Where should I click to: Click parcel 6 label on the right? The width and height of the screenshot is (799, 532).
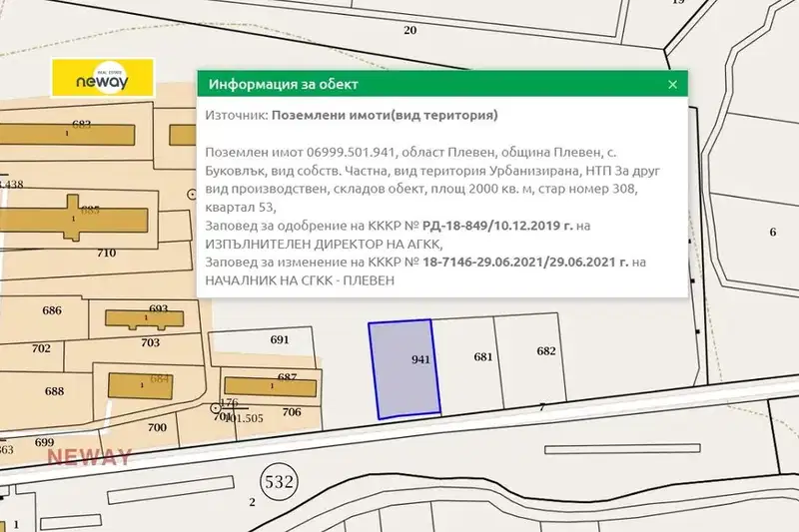772,233
